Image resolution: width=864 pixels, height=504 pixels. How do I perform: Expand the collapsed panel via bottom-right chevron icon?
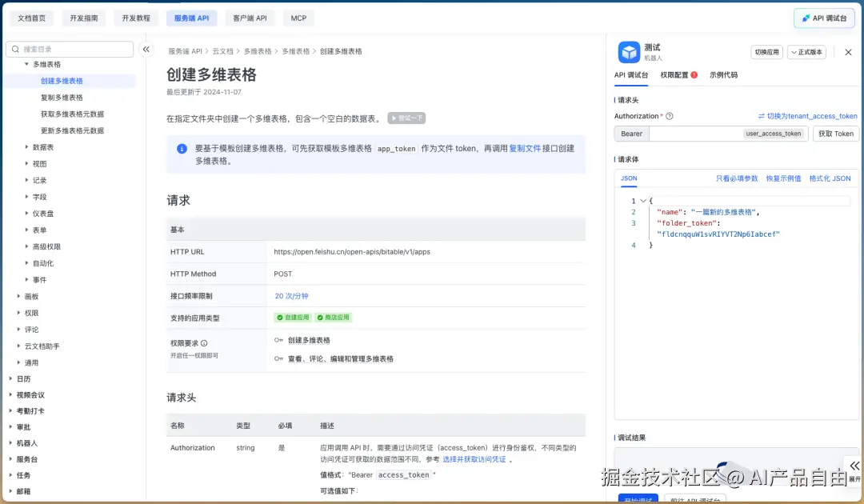coord(854,466)
